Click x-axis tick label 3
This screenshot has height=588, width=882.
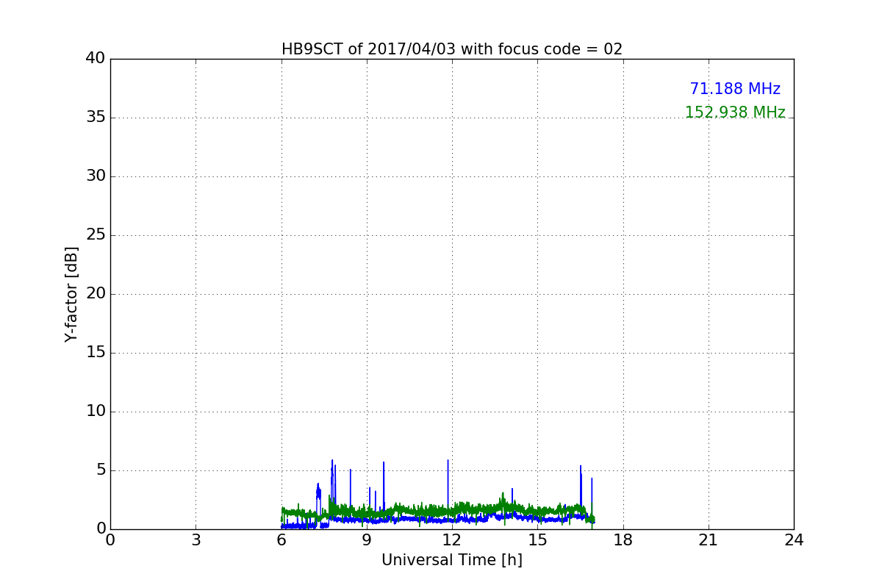click(x=196, y=540)
